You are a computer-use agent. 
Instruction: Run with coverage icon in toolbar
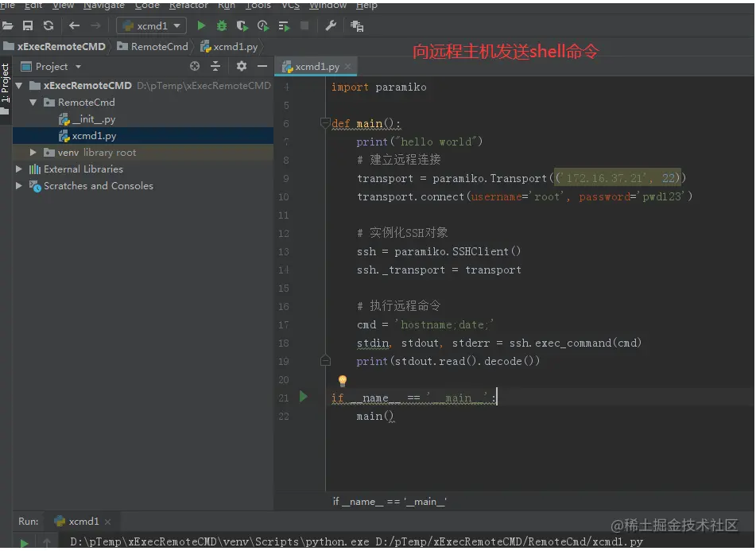[x=242, y=26]
